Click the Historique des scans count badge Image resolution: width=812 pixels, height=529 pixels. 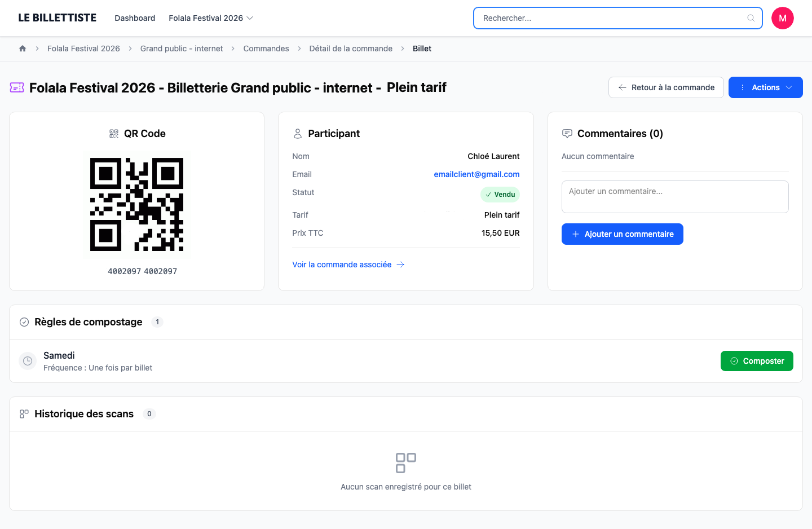149,414
